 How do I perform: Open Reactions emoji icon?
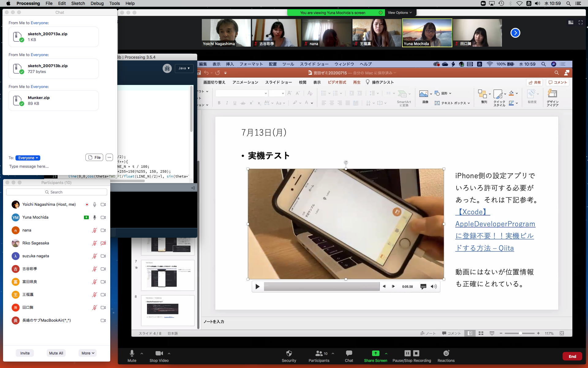446,353
